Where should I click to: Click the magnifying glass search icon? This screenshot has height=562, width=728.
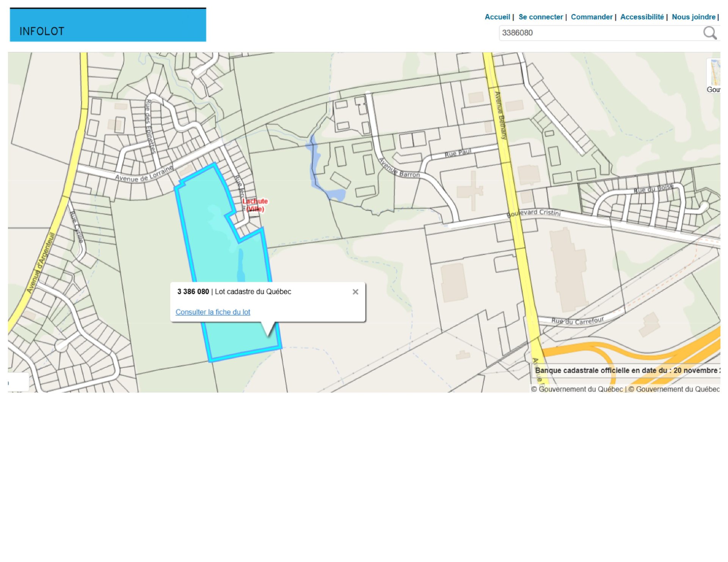(x=709, y=33)
